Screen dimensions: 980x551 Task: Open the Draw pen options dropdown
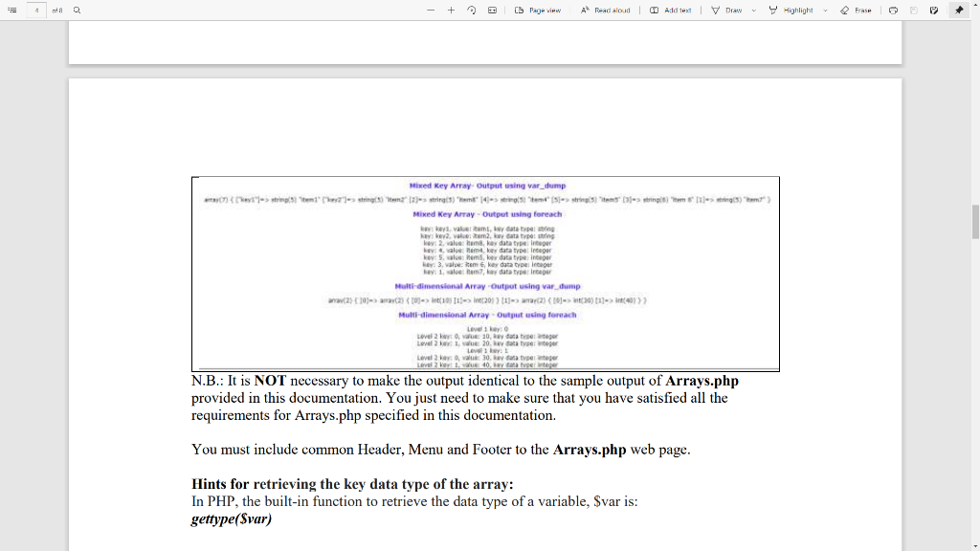(x=753, y=11)
